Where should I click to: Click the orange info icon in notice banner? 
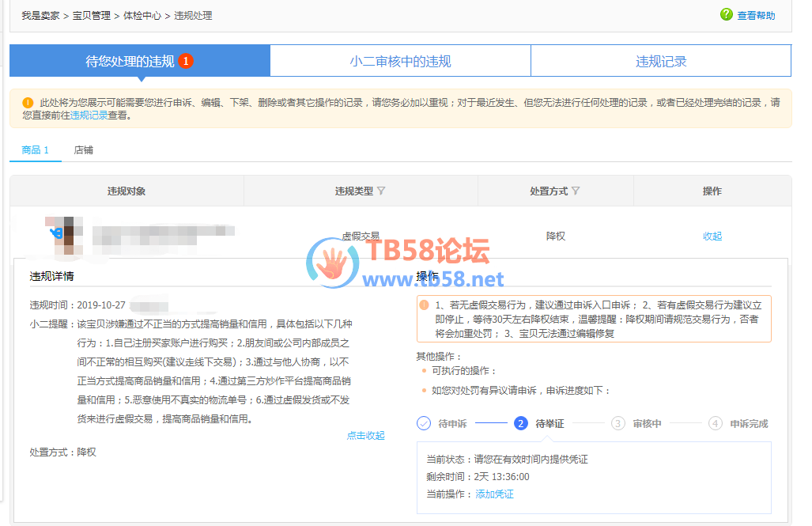[x=28, y=103]
